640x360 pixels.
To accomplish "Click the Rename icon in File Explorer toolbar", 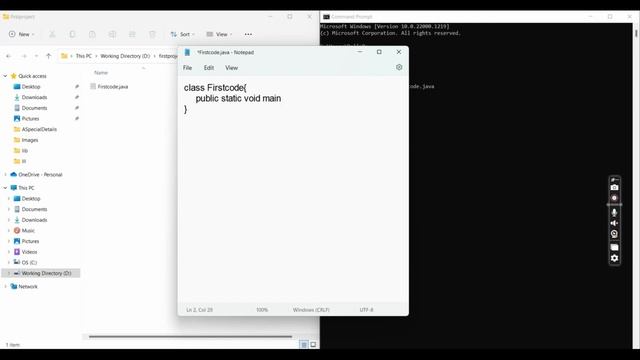I will tap(112, 34).
